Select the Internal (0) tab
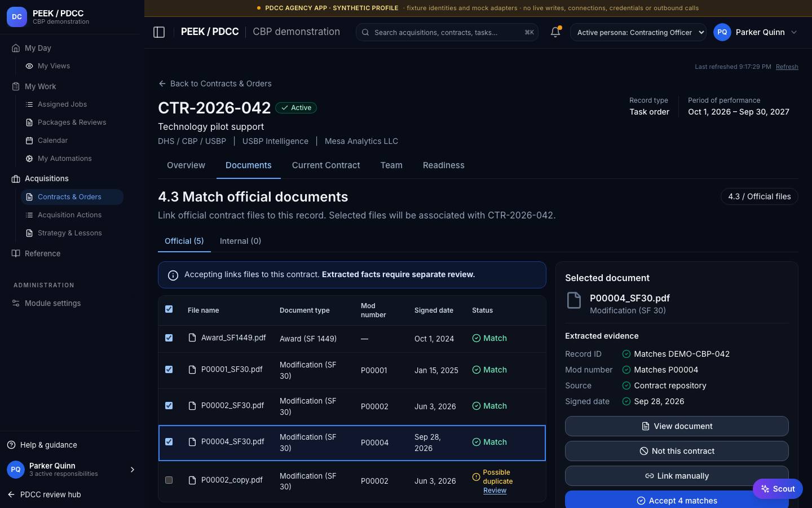The width and height of the screenshot is (812, 508). [240, 241]
